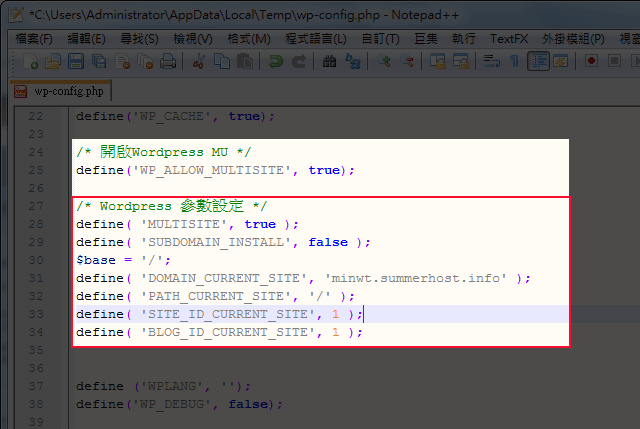640x429 pixels.
Task: Open the 執行 menu
Action: coord(464,39)
